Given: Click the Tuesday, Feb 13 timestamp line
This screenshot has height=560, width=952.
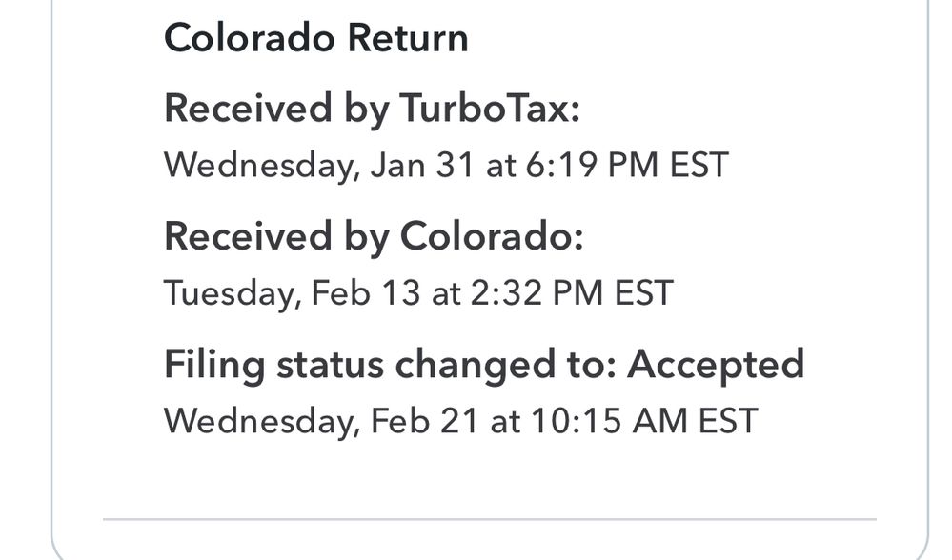Looking at the screenshot, I should click(x=418, y=292).
